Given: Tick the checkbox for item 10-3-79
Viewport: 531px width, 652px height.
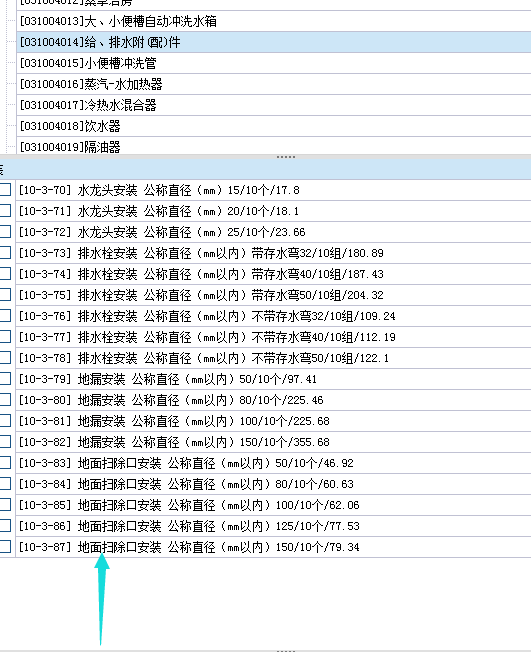Looking at the screenshot, I should coord(5,379).
